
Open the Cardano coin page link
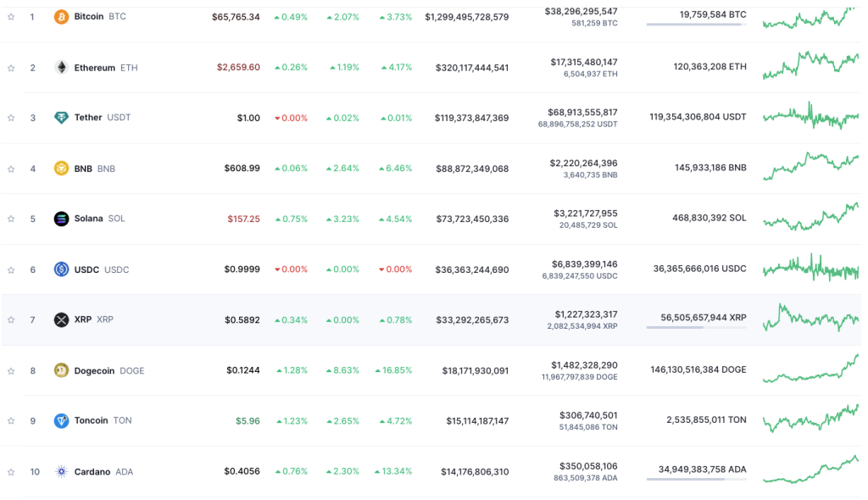click(x=92, y=472)
